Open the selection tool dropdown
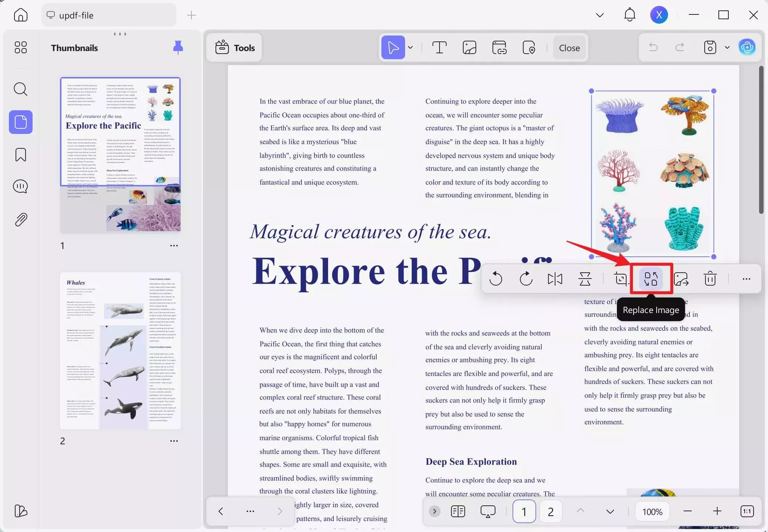Screen dimensions: 768x532 [x=410, y=47]
